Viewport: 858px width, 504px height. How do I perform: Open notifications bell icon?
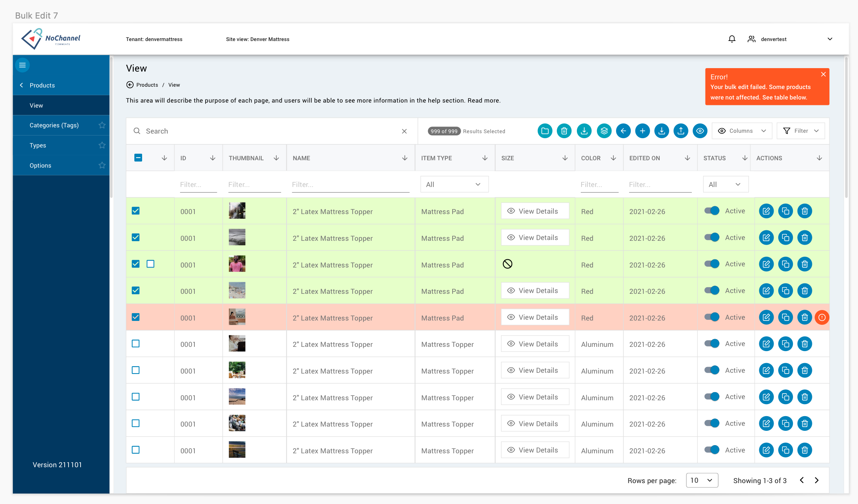[732, 39]
